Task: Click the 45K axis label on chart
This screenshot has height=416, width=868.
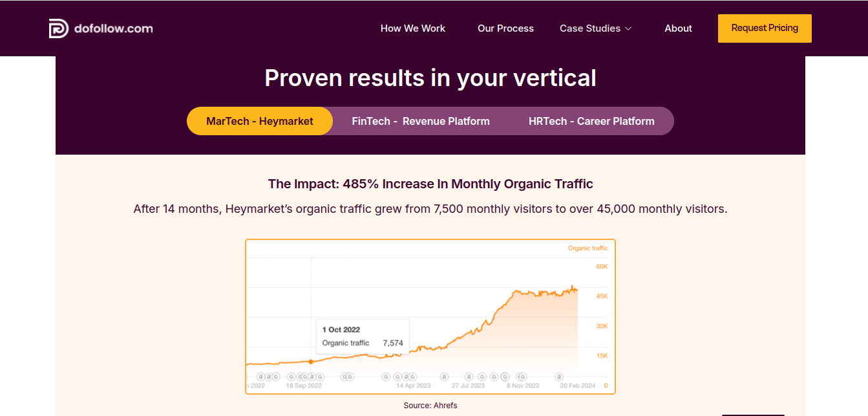Action: coord(602,296)
